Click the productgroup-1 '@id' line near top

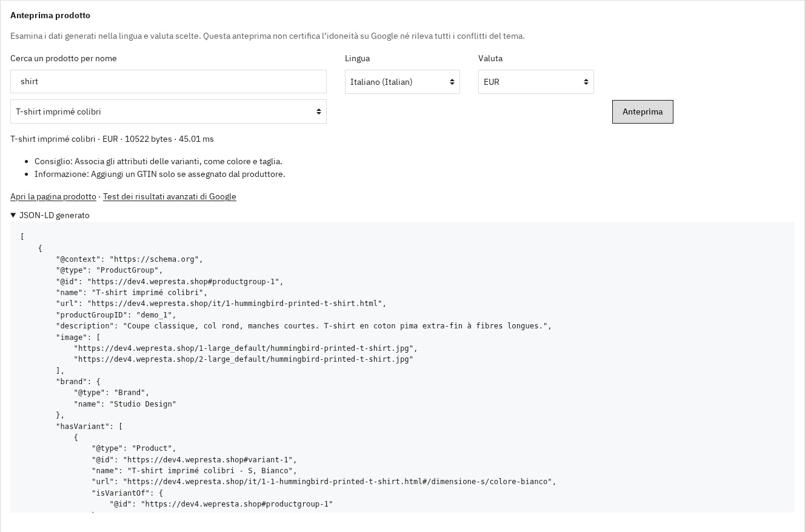[170, 282]
